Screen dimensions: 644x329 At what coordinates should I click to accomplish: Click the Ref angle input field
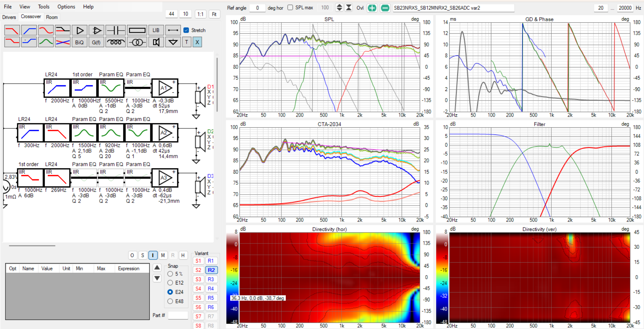pos(258,8)
